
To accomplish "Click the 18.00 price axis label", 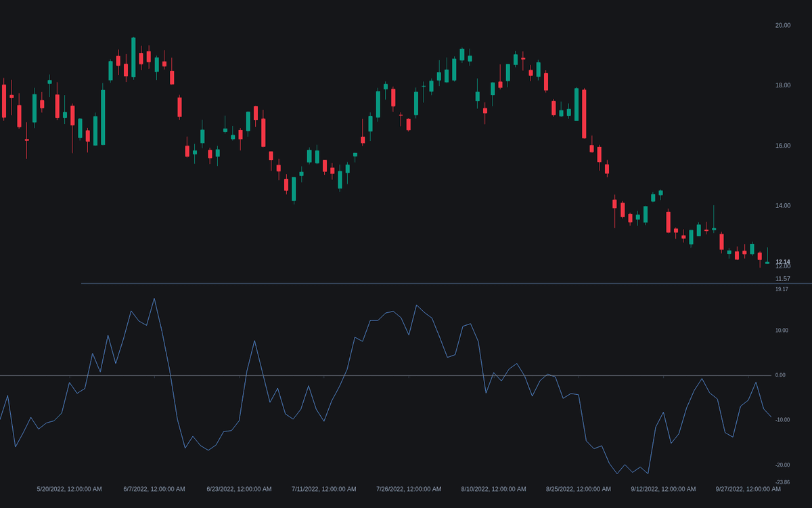I will tap(782, 85).
